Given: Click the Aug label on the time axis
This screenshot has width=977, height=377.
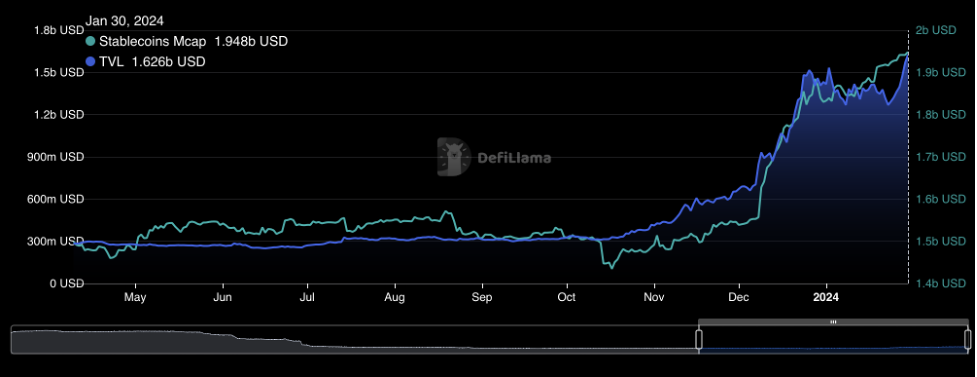Looking at the screenshot, I should coord(394,297).
